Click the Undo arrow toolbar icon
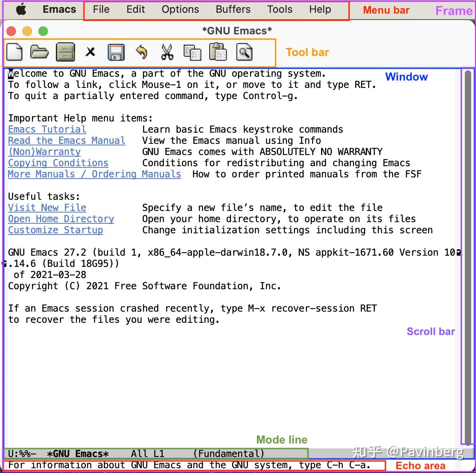The image size is (476, 473). coord(142,52)
